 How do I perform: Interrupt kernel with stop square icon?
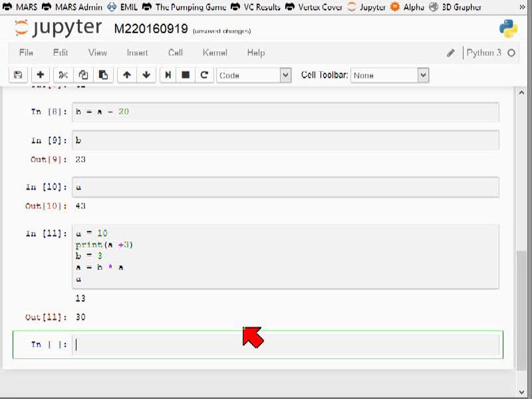[186, 75]
